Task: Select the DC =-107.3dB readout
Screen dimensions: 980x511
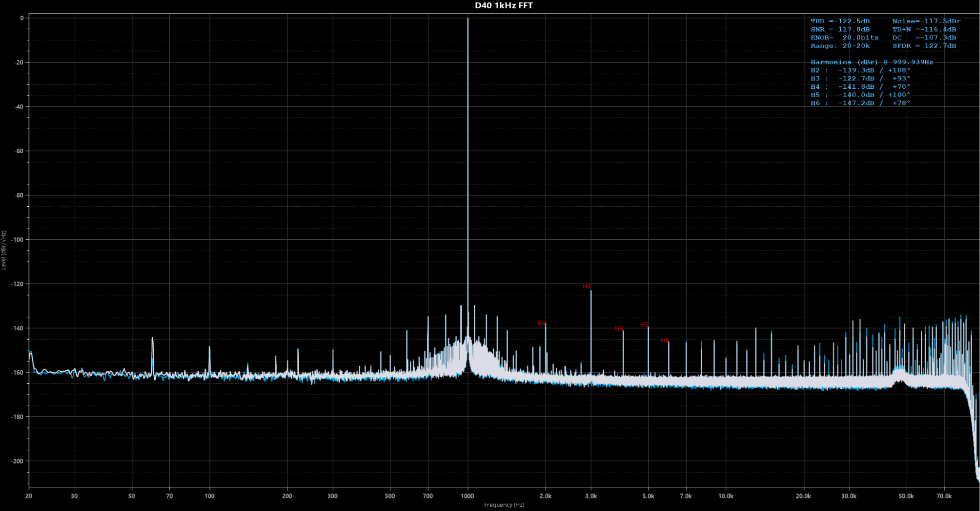Action: pos(924,38)
